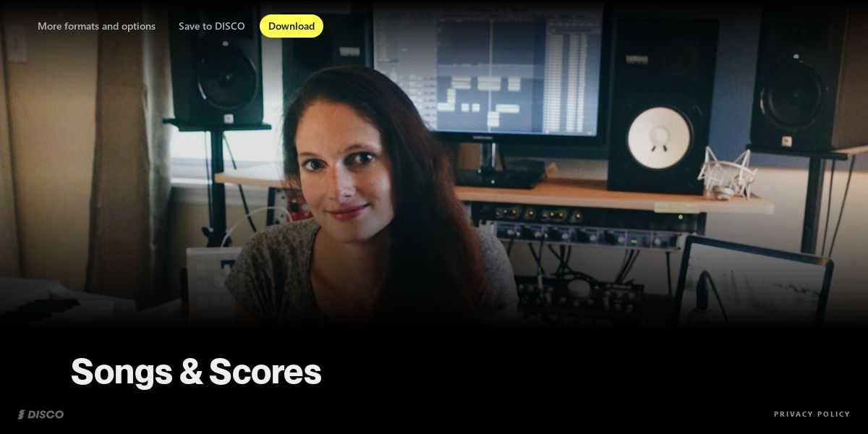Click the lightning bolt in DISCO logo
The image size is (868, 434).
(22, 414)
